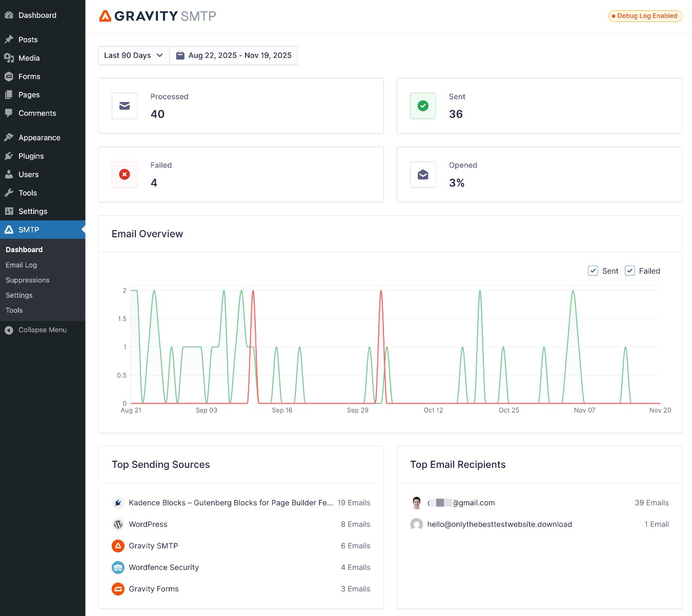The image size is (692, 616).
Task: Toggle the Debug Log Enabled indicator
Action: 645,16
